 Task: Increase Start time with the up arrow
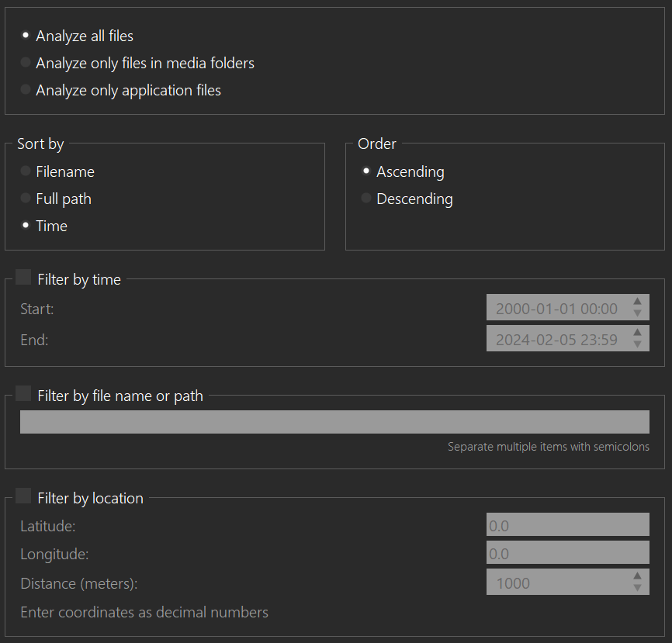point(637,302)
